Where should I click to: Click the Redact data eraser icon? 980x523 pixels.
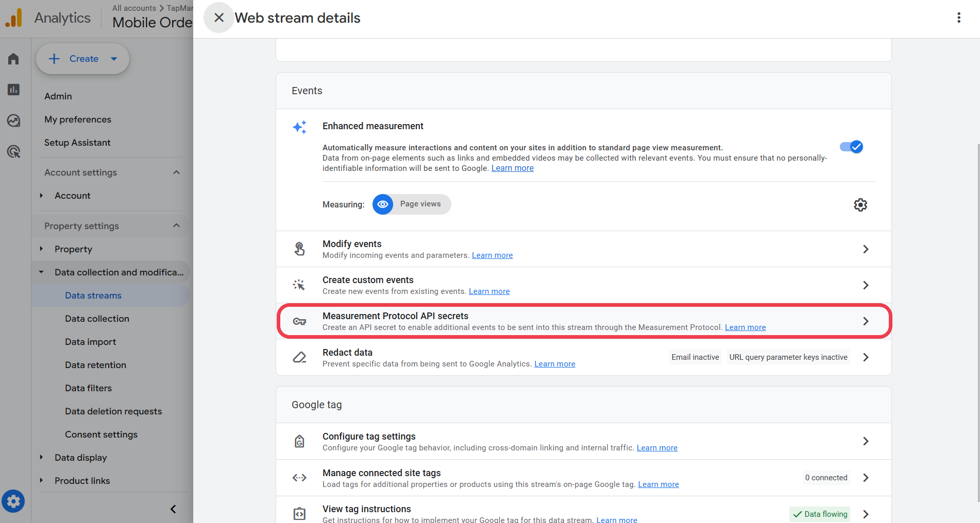(299, 357)
